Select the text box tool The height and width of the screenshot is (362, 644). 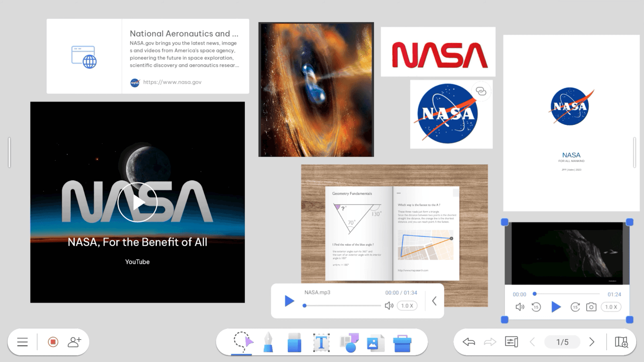(x=321, y=343)
